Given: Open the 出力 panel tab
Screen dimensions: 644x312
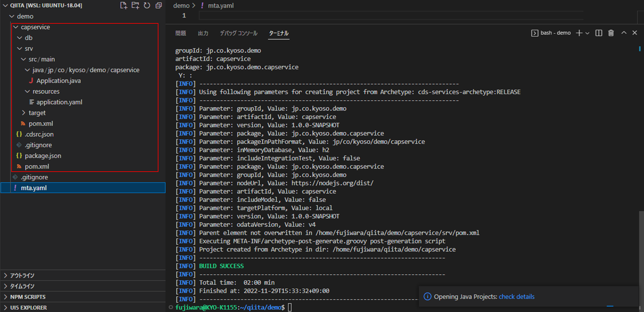Looking at the screenshot, I should [x=203, y=33].
